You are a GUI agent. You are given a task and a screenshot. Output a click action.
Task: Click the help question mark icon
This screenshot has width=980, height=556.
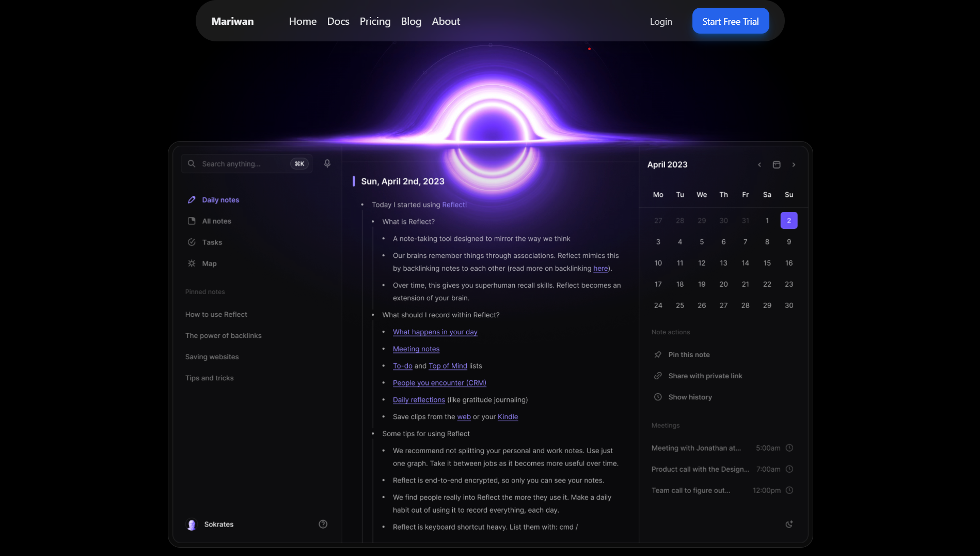click(323, 524)
